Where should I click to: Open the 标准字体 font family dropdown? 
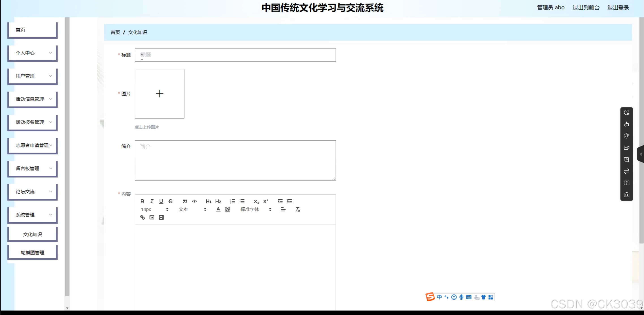(x=256, y=209)
